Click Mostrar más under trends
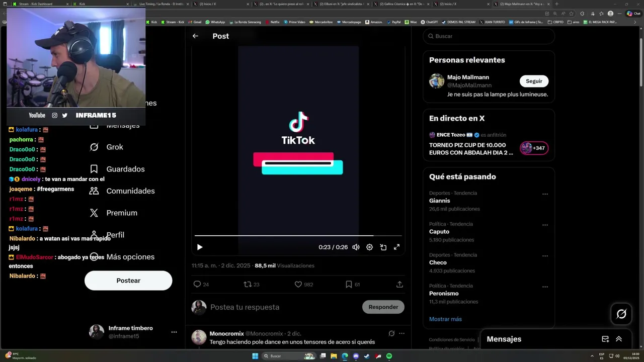The width and height of the screenshot is (644, 362). (x=445, y=319)
